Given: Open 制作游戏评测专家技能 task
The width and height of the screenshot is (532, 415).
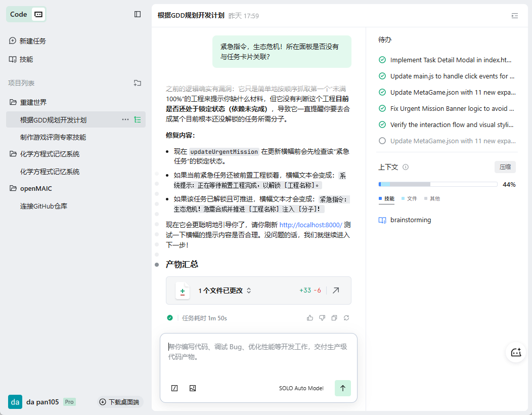Looking at the screenshot, I should tap(53, 137).
